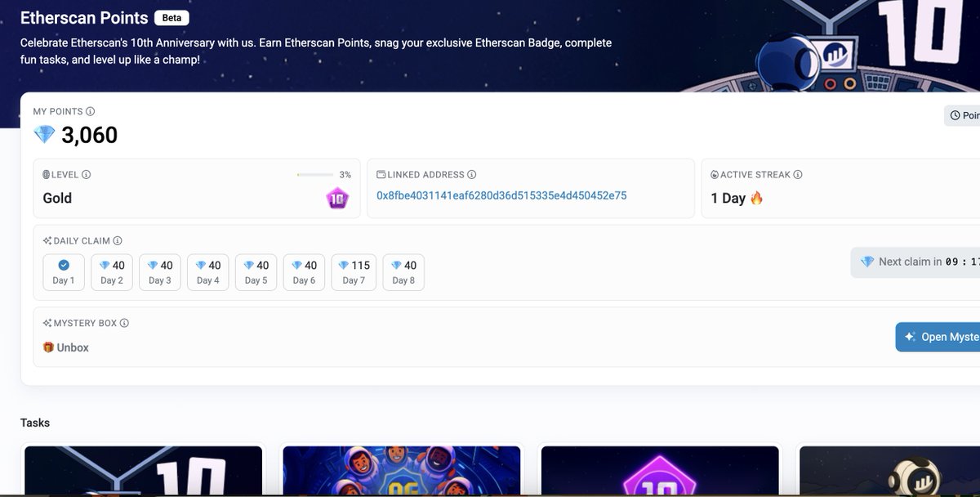Click the Open Mystery Box button
Image resolution: width=980 pixels, height=497 pixels.
click(938, 337)
